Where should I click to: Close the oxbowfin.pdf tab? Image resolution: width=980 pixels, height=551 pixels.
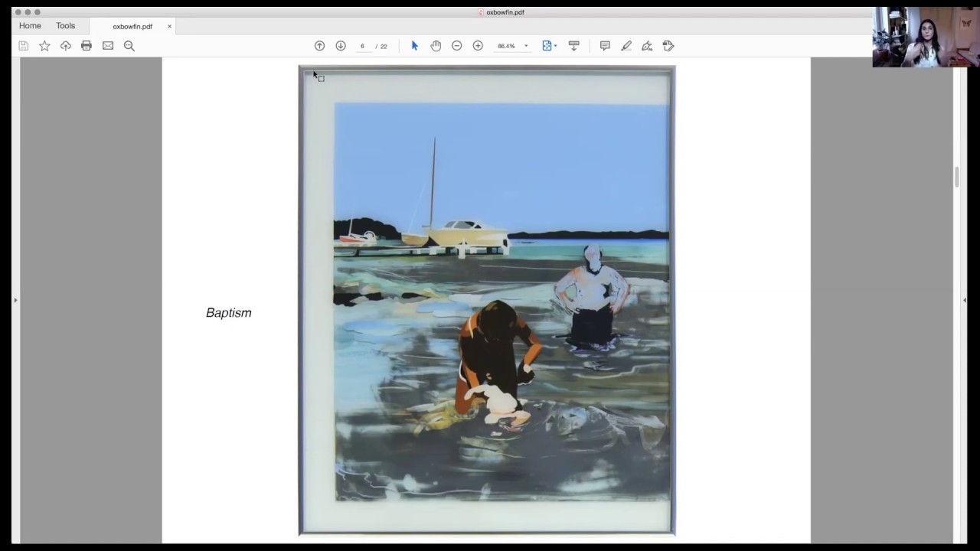170,27
